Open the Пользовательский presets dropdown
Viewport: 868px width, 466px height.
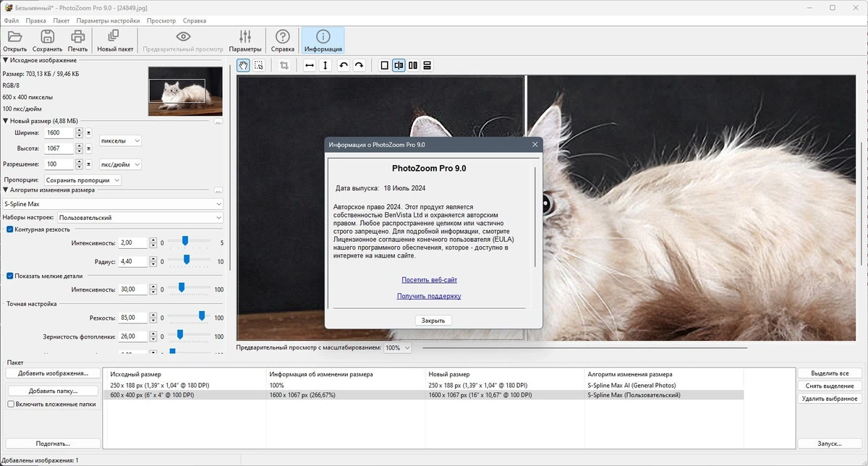(140, 217)
